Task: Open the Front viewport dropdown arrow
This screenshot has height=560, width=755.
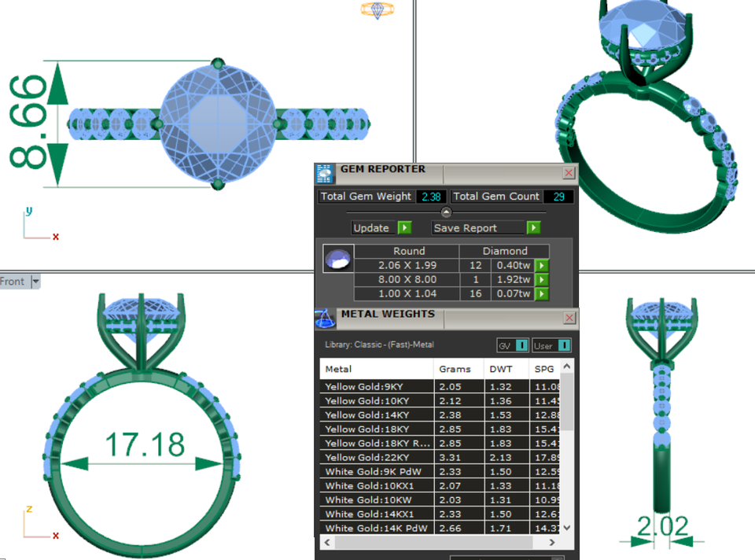Action: click(35, 282)
